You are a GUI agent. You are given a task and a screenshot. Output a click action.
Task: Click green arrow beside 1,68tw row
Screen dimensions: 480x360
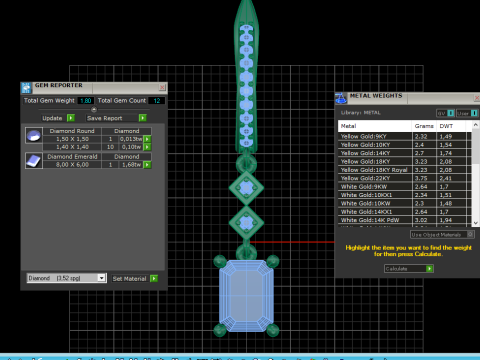pos(147,165)
